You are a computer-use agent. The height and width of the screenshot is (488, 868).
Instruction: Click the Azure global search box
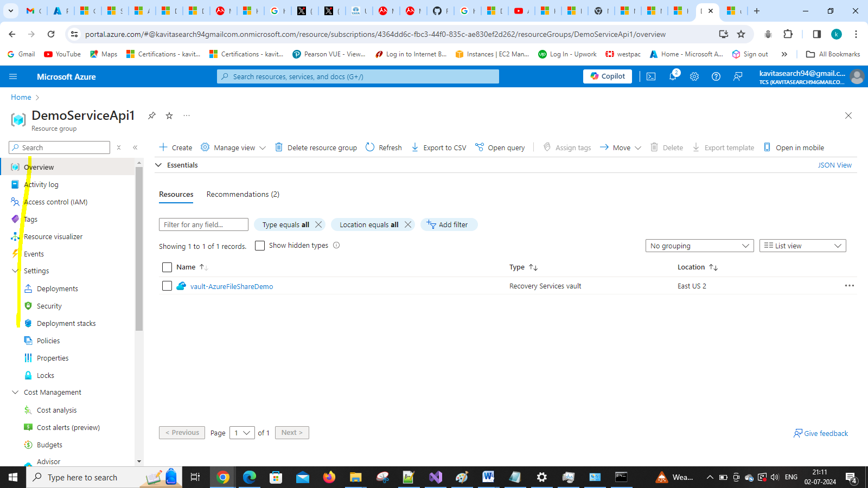click(358, 76)
